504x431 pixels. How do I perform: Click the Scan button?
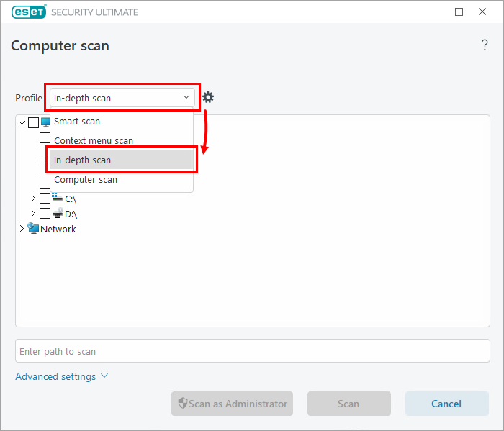[x=348, y=404]
